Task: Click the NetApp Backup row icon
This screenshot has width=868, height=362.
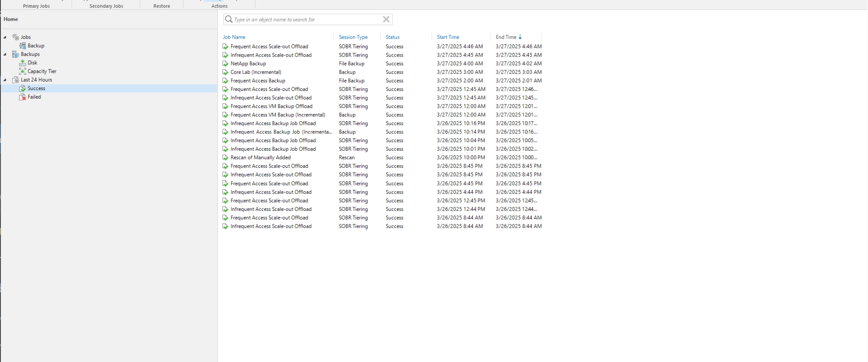Action: pos(225,64)
